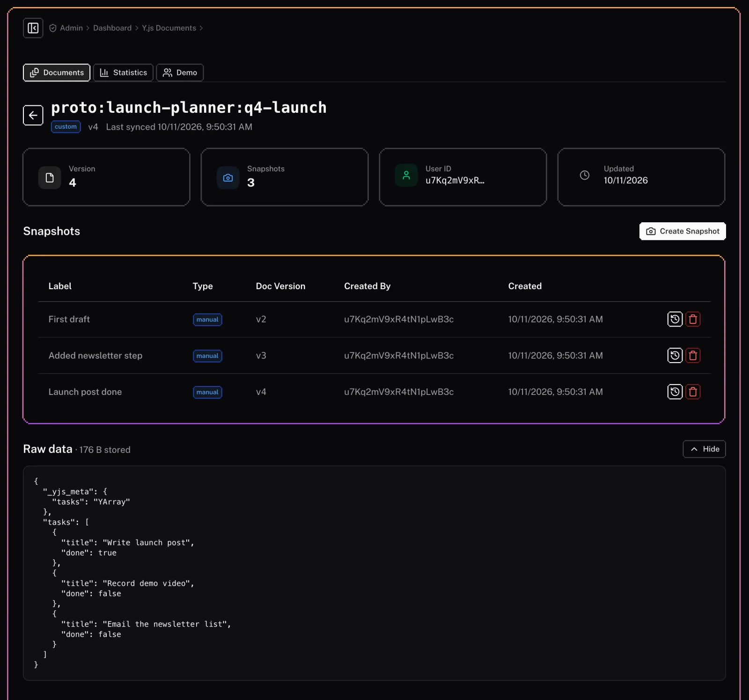Delete the First draft snapshot
Image resolution: width=749 pixels, height=700 pixels.
pos(693,319)
